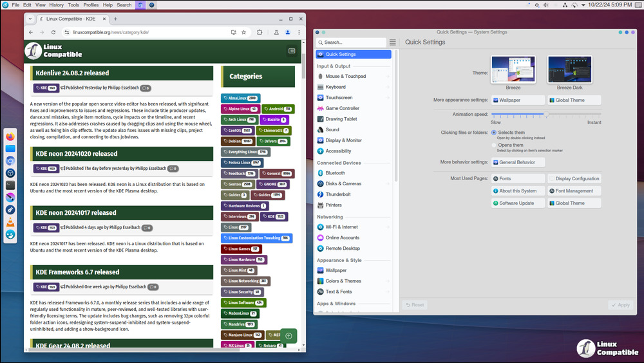Open the History menu in the top bar
Image resolution: width=644 pixels, height=363 pixels.
tap(56, 5)
